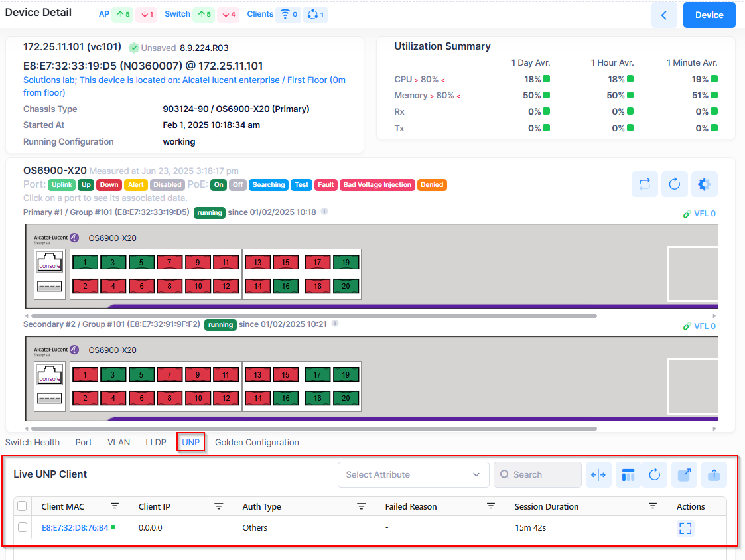The height and width of the screenshot is (560, 745).
Task: Tick the select-all checkbox in the table header
Action: click(x=22, y=506)
